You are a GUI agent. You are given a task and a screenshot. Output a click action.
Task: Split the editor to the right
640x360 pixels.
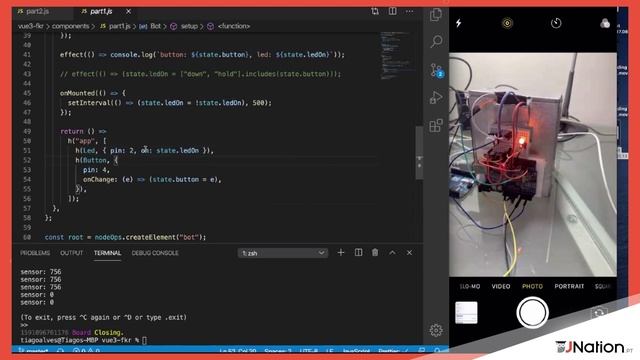pos(392,11)
